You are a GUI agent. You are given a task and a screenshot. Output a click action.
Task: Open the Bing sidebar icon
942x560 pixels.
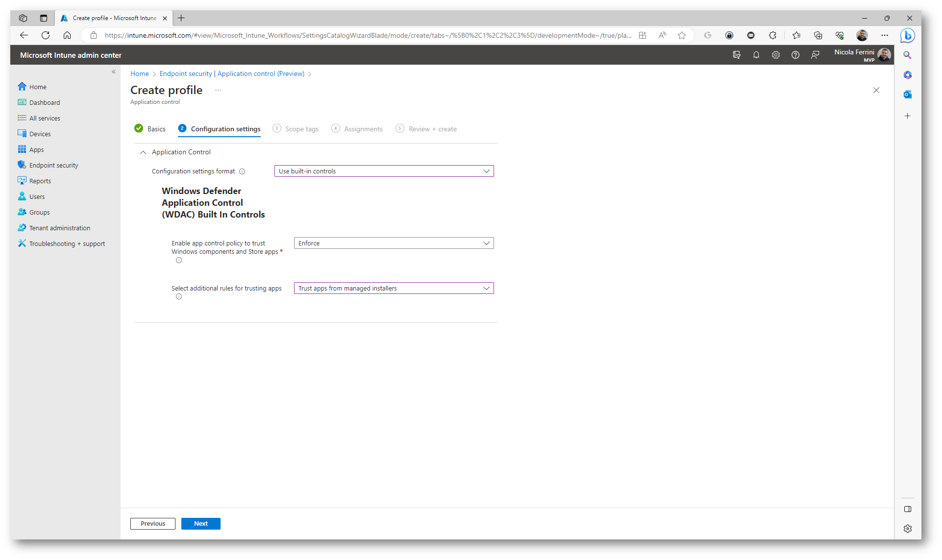click(907, 36)
